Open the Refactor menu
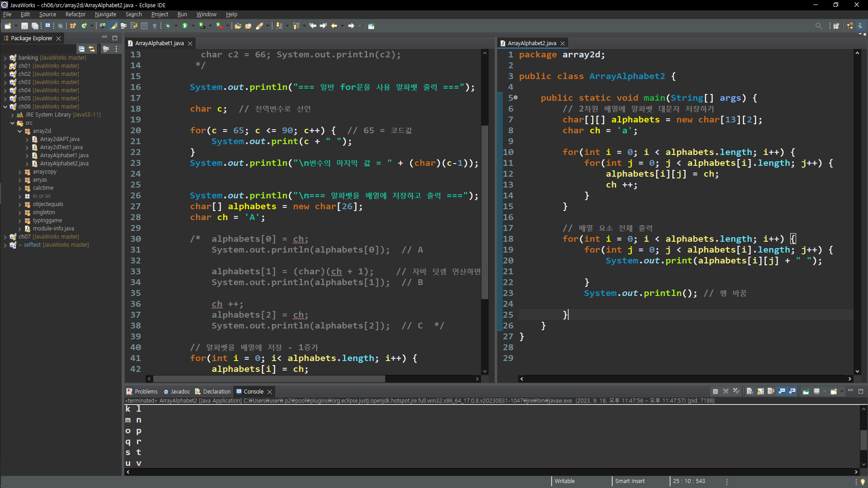This screenshot has height=488, width=868. pyautogui.click(x=75, y=14)
